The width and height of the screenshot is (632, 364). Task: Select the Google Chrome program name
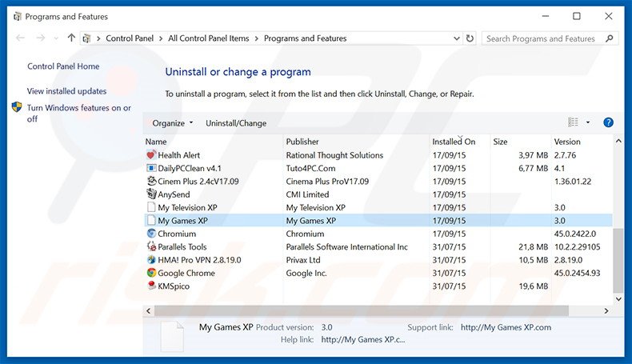[186, 273]
